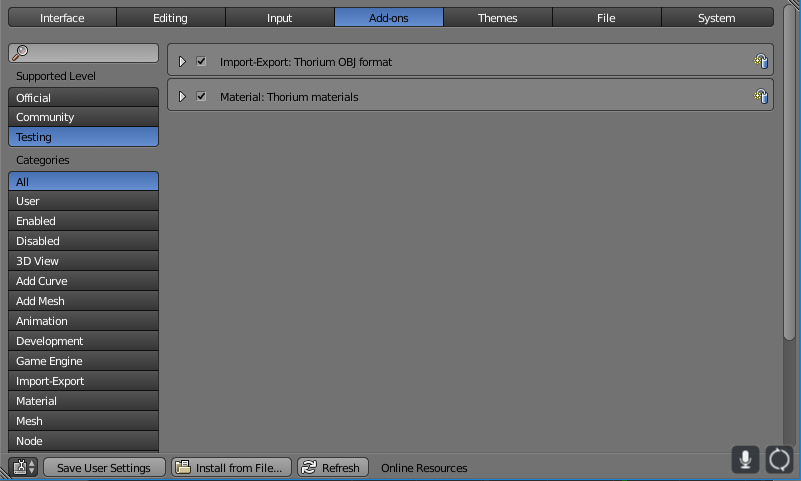Click the Import-Export: Thorium OBJ format label
Screen dimensions: 801x481
[305, 62]
